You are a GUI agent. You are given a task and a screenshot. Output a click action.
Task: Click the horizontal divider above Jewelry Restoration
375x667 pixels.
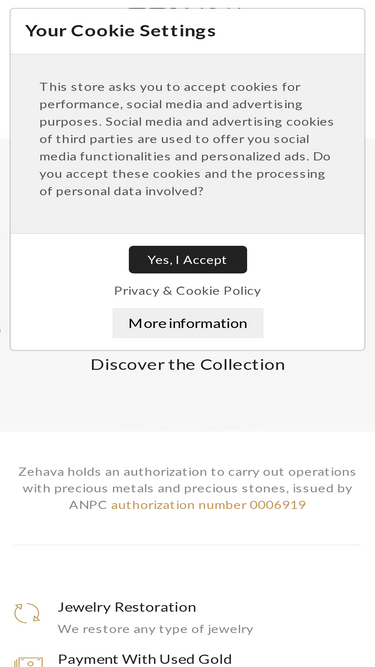[x=188, y=544]
